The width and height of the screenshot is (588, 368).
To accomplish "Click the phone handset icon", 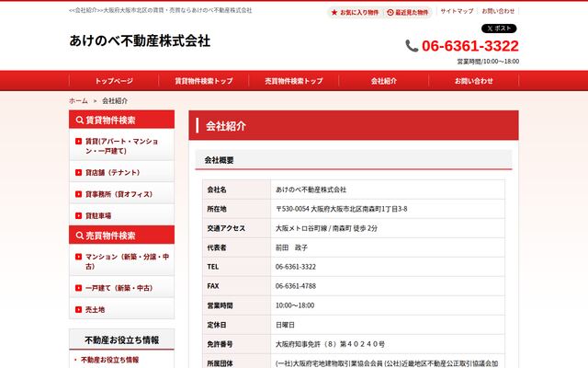I will tap(412, 46).
